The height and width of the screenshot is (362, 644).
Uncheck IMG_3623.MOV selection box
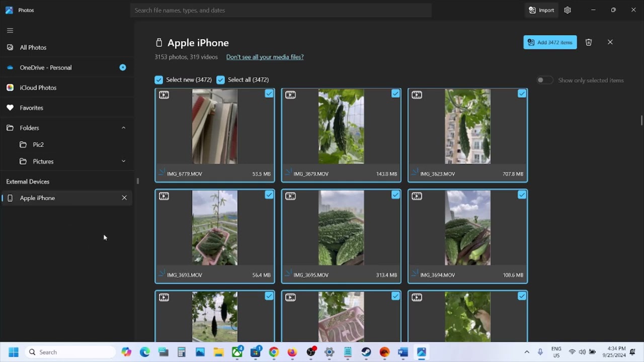[522, 94]
